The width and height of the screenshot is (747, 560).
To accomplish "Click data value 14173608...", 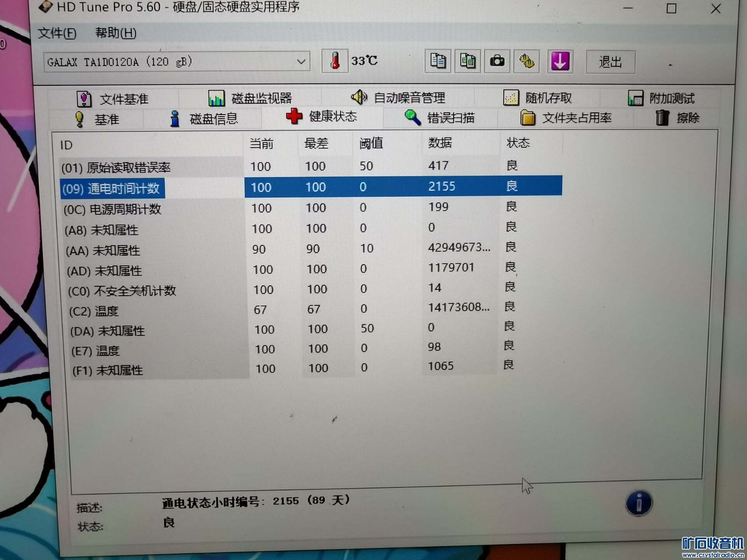I will [459, 307].
